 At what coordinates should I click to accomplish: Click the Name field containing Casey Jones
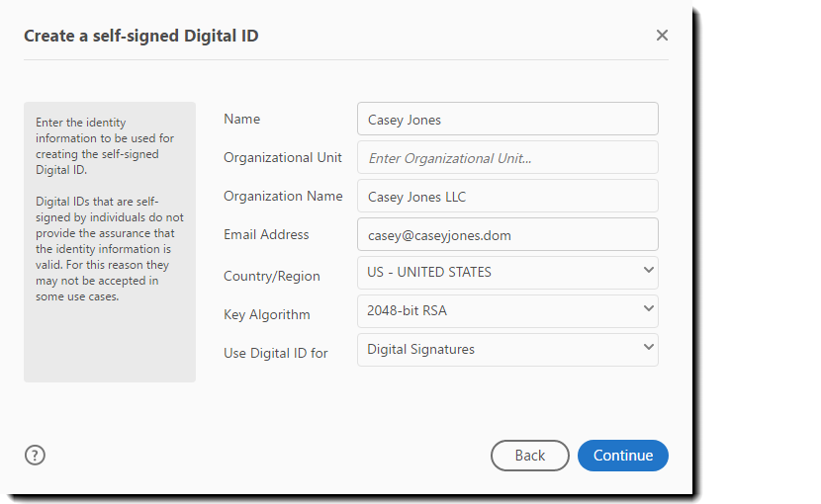[506, 119]
